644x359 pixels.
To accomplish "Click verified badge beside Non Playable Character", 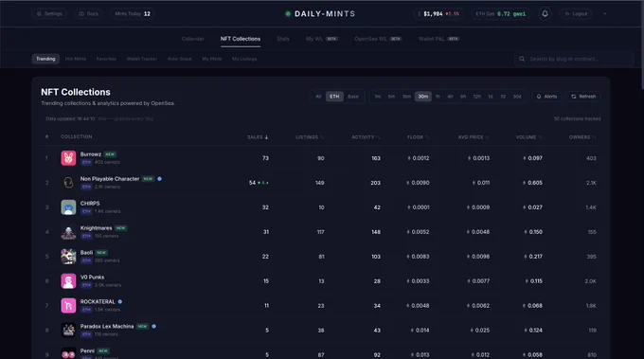I will [x=159, y=179].
